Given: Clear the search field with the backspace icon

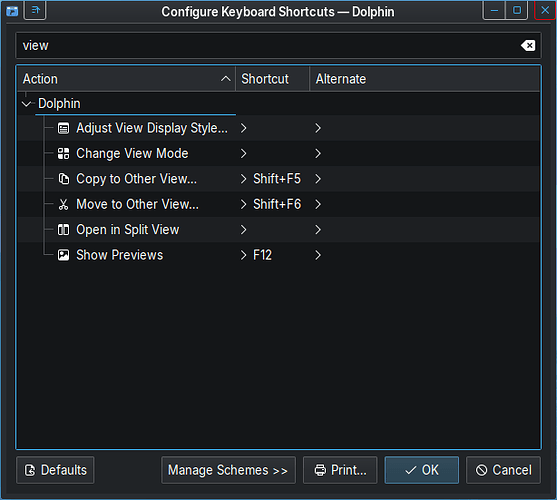Looking at the screenshot, I should [528, 45].
